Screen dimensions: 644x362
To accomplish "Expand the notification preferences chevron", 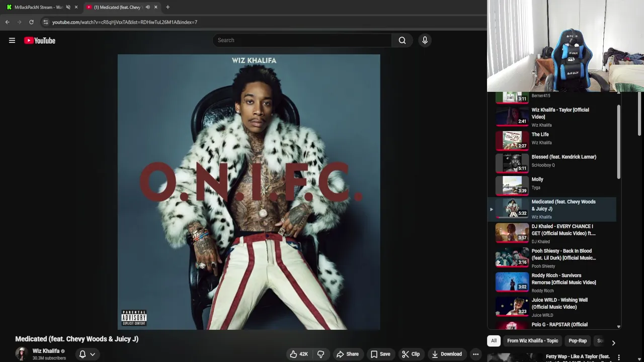I will (93, 354).
